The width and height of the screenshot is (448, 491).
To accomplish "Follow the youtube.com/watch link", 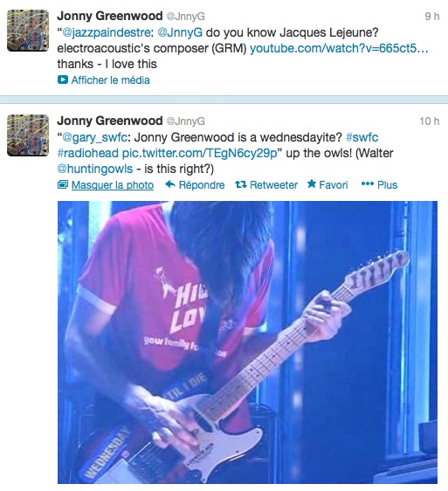I will click(339, 48).
